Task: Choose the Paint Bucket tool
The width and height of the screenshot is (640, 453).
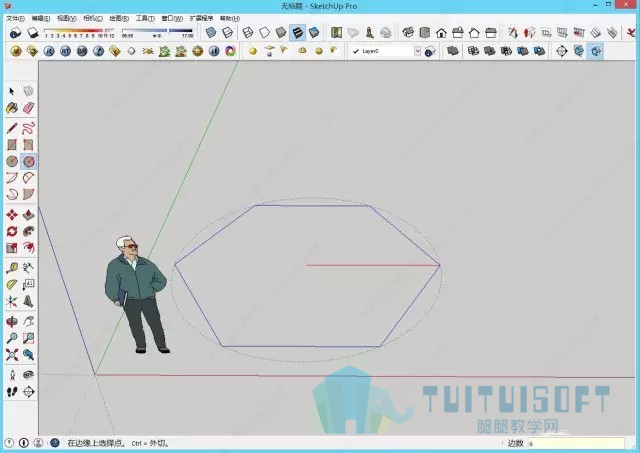Action: coord(12,108)
